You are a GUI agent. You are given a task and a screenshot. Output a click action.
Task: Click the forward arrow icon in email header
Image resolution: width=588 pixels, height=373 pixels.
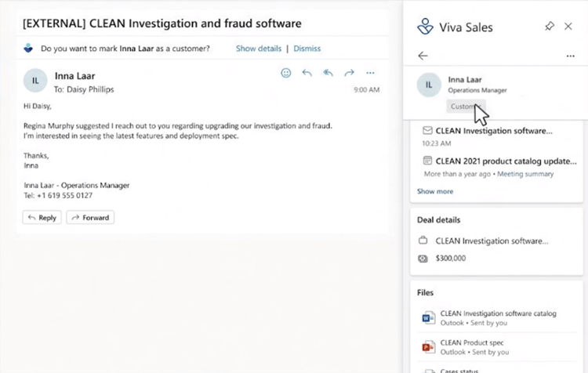pos(349,73)
